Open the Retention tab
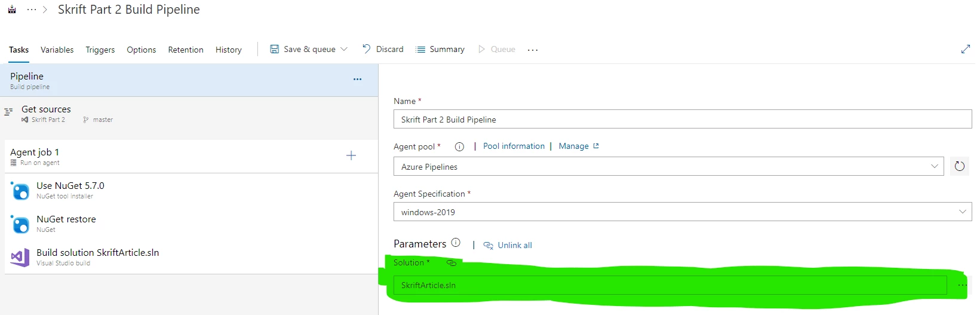The width and height of the screenshot is (980, 315). coord(186,50)
